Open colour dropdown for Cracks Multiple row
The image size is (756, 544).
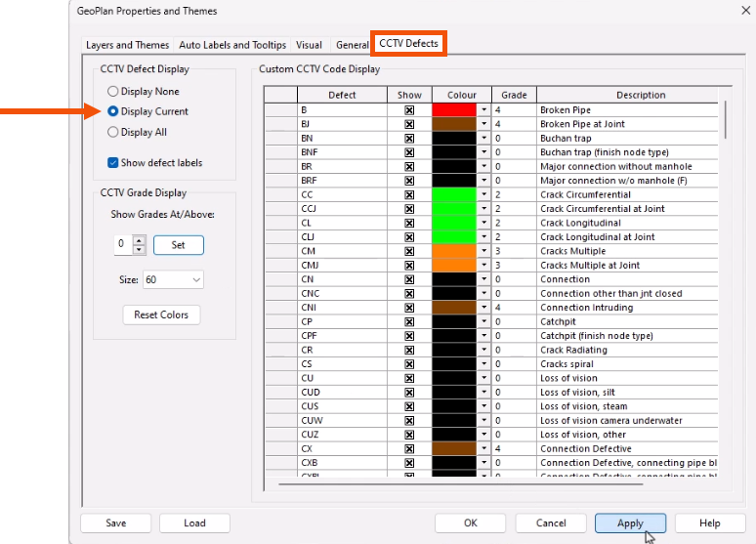484,251
